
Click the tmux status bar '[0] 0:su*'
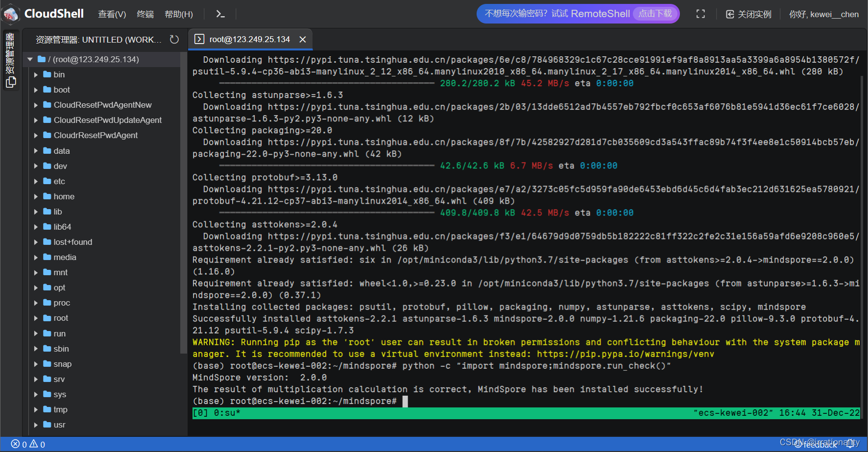pyautogui.click(x=217, y=413)
